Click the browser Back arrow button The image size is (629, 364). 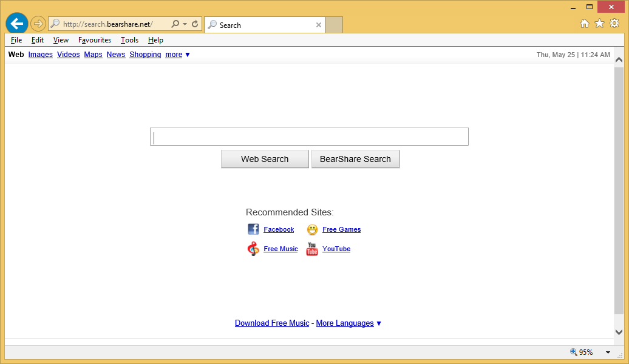[17, 24]
